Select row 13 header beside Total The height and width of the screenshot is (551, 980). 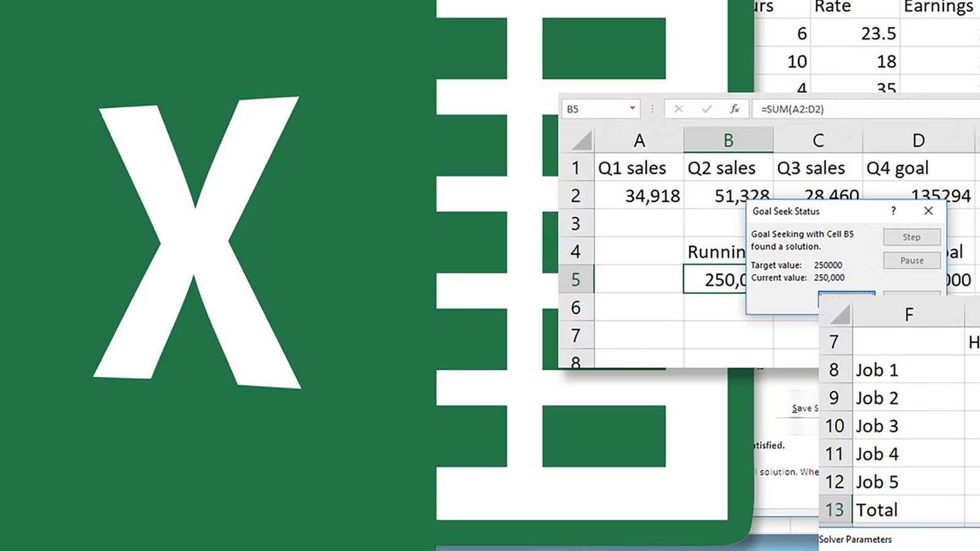[x=834, y=509]
